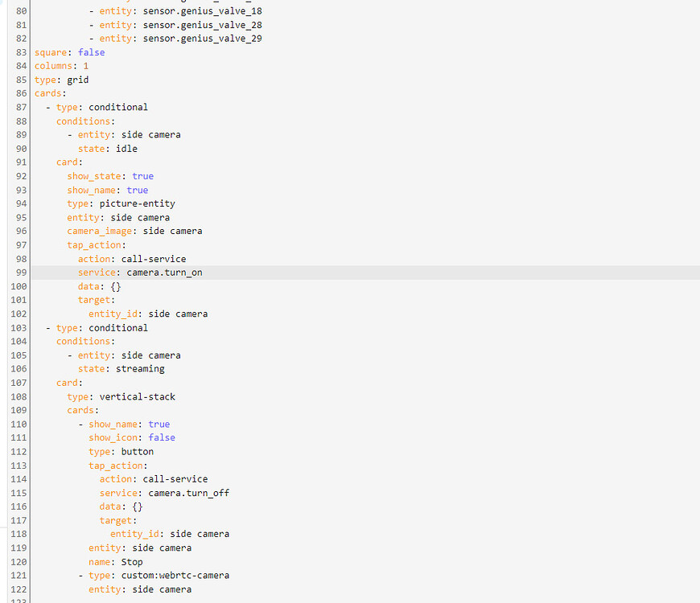The width and height of the screenshot is (700, 603).
Task: Click the 'entity_id' key on line 118
Action: [134, 534]
